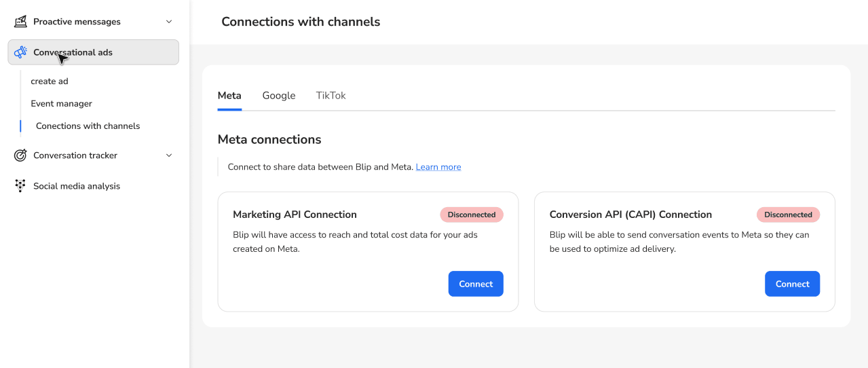Connect the Marketing API Connection

click(475, 284)
